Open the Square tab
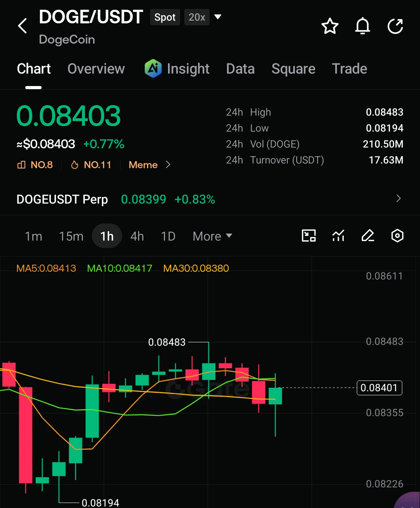420x508 pixels. pyautogui.click(x=293, y=69)
